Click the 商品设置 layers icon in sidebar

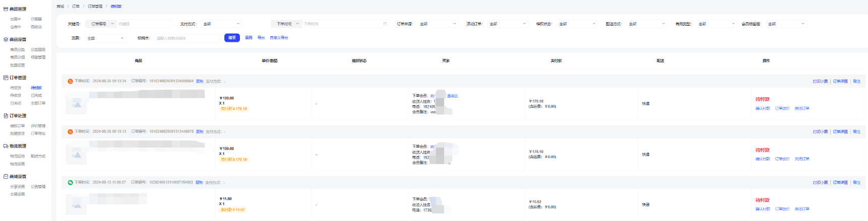6,39
